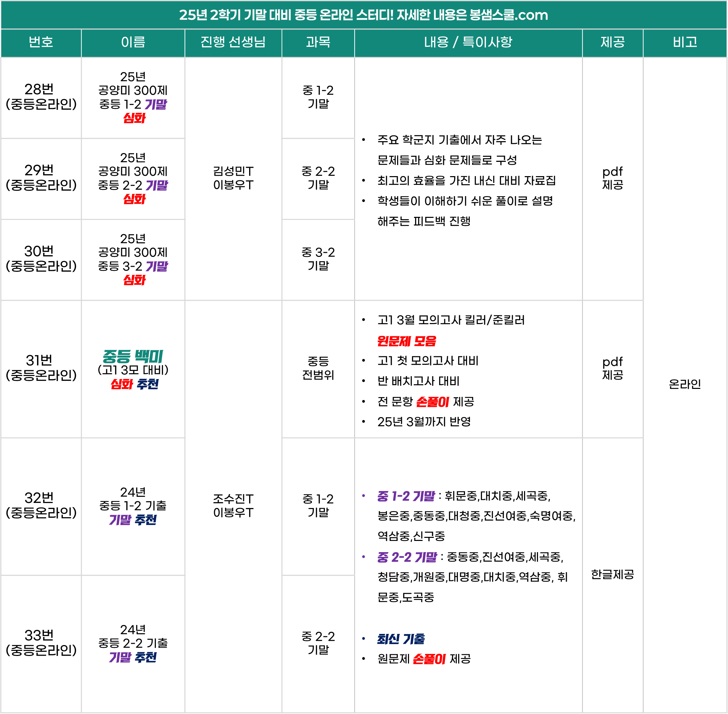Click the pdf 제공 cell beside rows 28–30
Viewport: 728px width, 714px height.
click(x=613, y=178)
